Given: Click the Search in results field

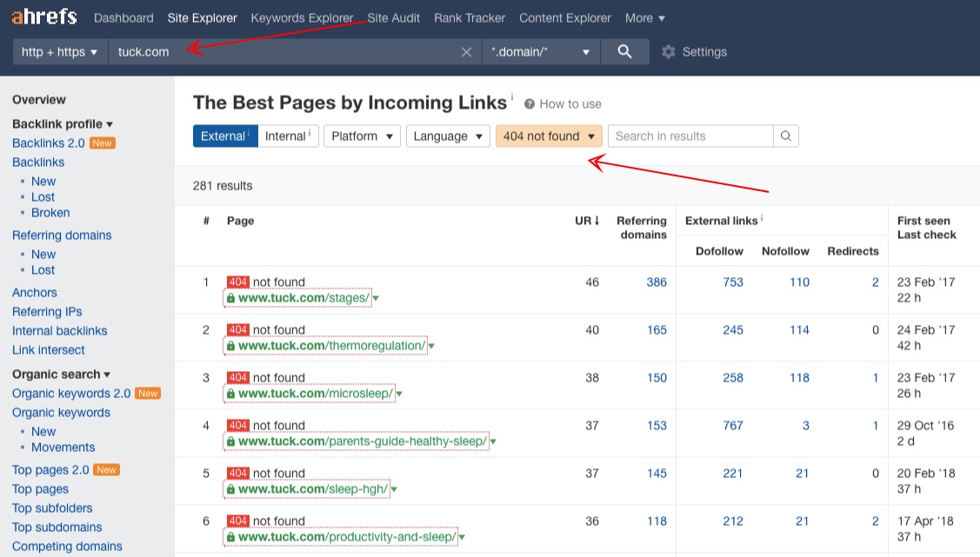Looking at the screenshot, I should tap(690, 136).
